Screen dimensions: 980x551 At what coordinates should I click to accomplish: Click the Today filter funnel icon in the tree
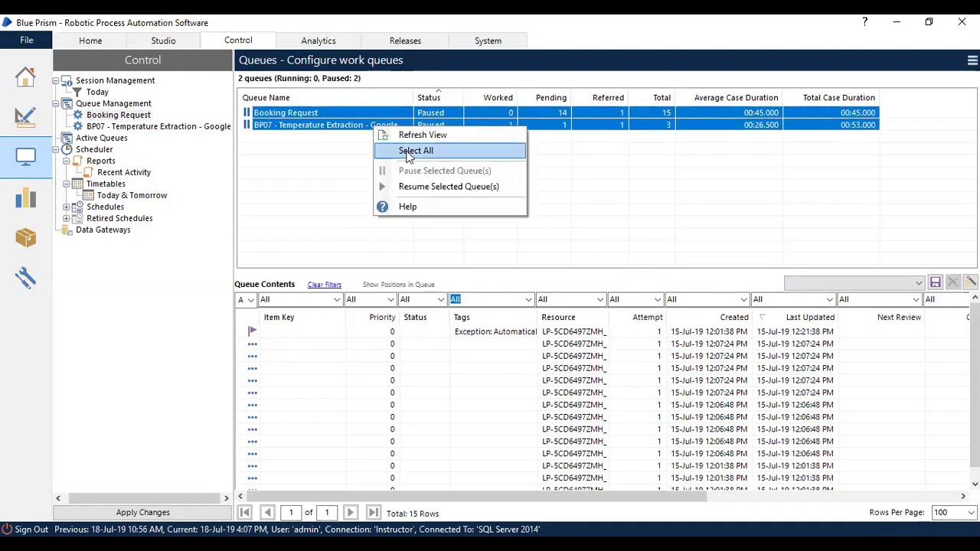(x=78, y=92)
